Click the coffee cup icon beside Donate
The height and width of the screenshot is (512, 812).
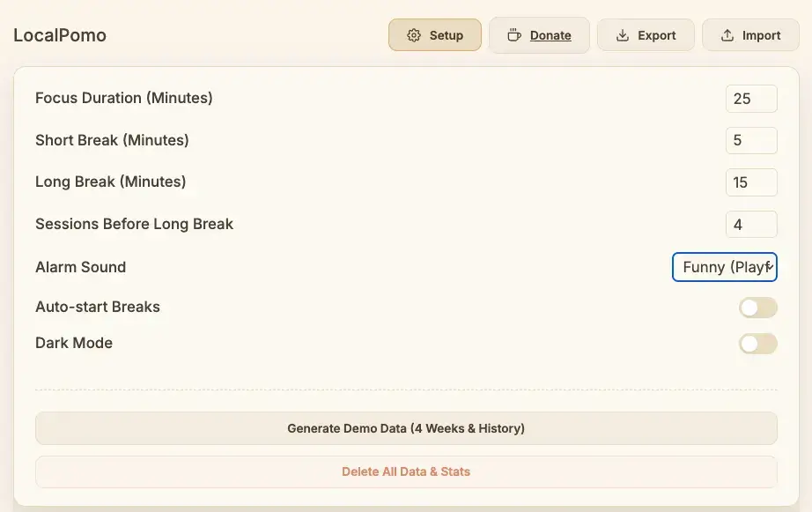point(514,35)
